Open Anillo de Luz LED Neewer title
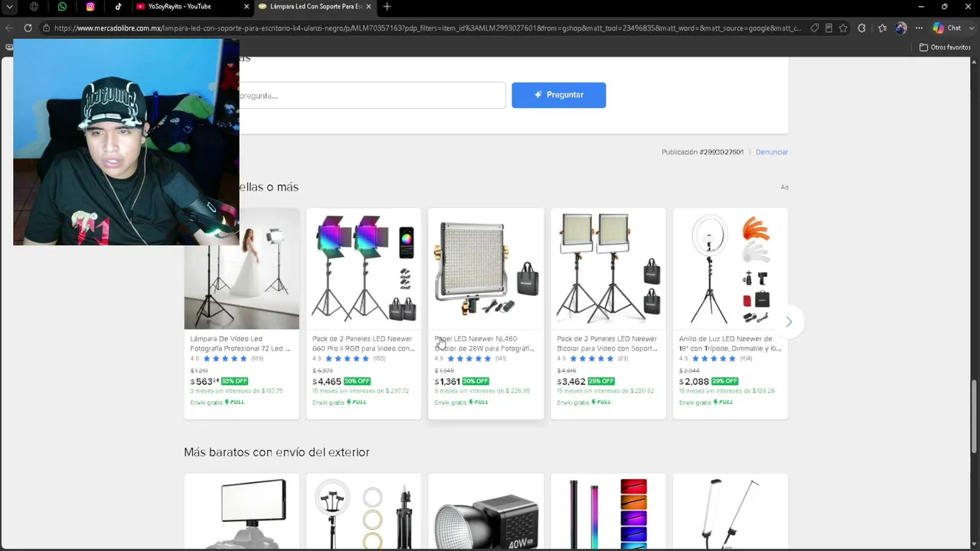Screen dimensions: 980x551 coord(730,344)
